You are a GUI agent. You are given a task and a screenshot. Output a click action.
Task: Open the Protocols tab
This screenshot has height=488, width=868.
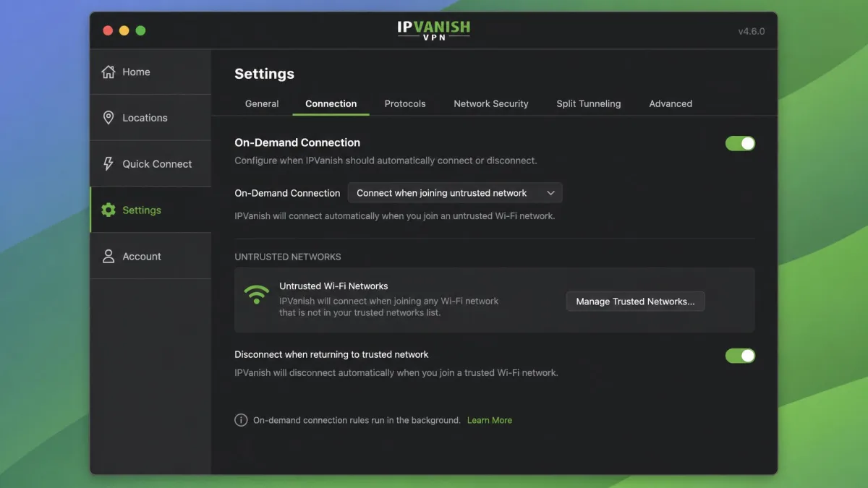pos(405,103)
